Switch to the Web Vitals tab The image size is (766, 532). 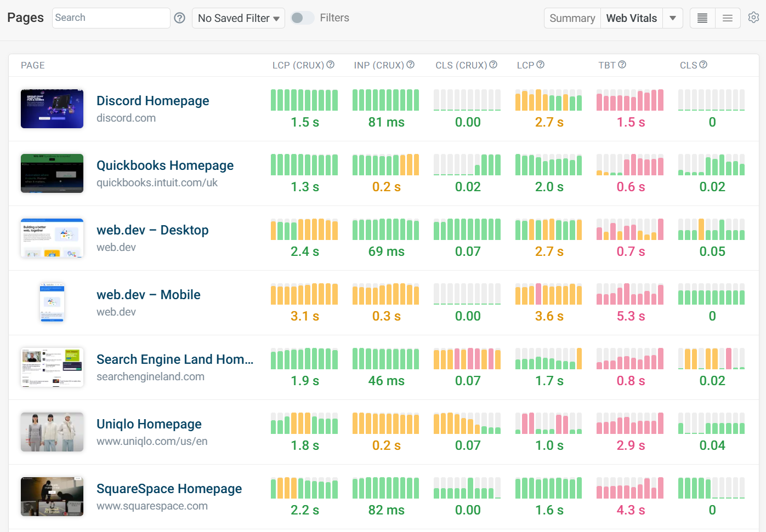[631, 18]
